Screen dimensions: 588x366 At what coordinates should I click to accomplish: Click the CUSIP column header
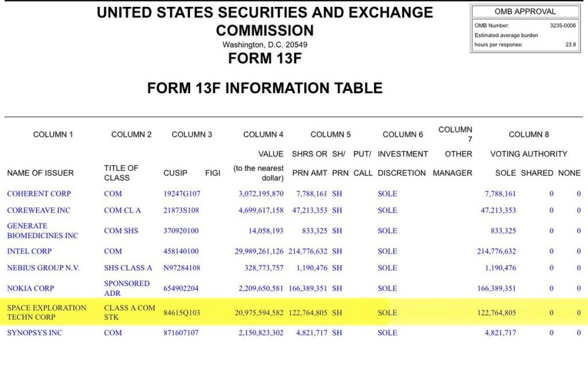pos(175,173)
